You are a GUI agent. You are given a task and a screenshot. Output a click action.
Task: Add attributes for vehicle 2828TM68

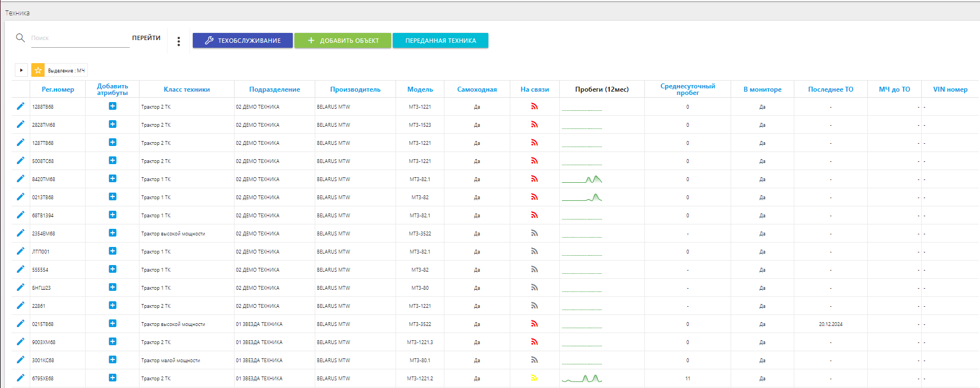click(113, 125)
